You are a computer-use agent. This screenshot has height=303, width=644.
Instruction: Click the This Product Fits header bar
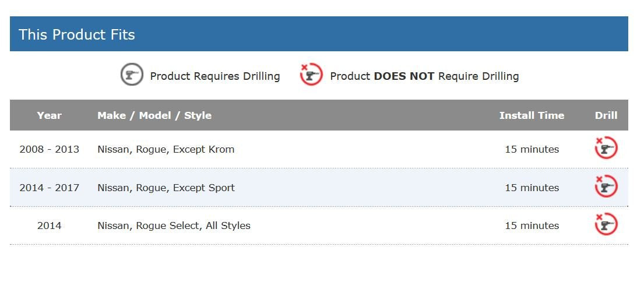[319, 34]
